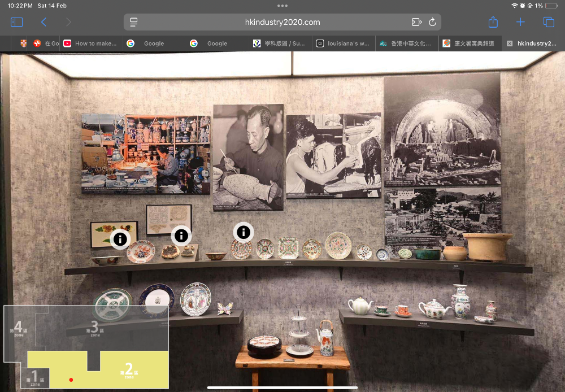Open the tab overview grid
The image size is (565, 392).
coord(548,22)
